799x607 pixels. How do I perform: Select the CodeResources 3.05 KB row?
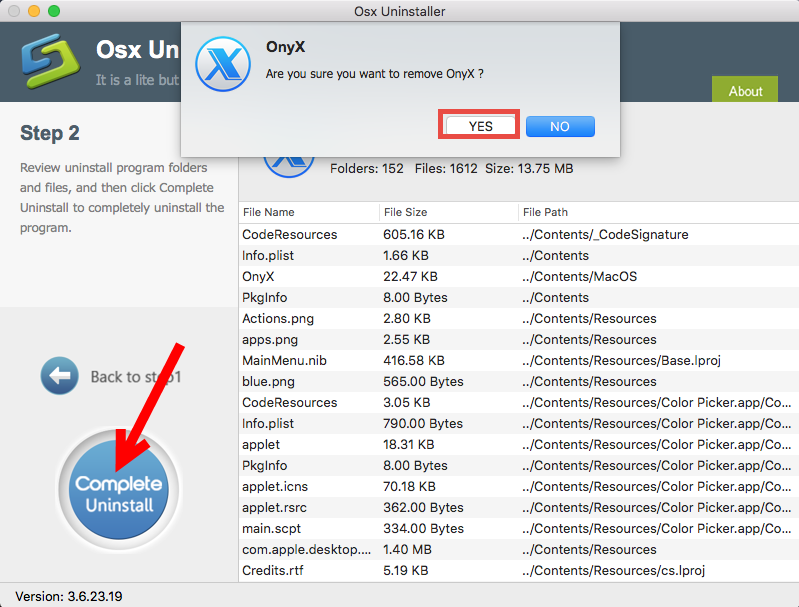click(x=519, y=403)
